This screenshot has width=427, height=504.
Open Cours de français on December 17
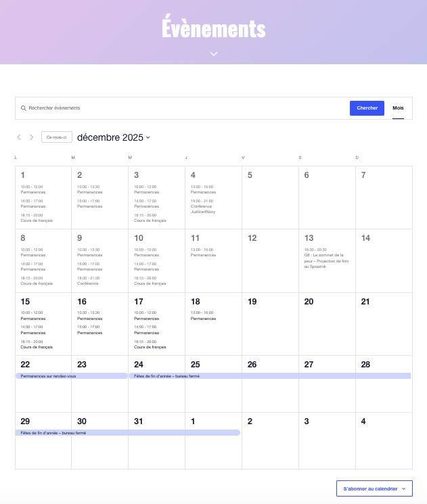[x=150, y=347]
